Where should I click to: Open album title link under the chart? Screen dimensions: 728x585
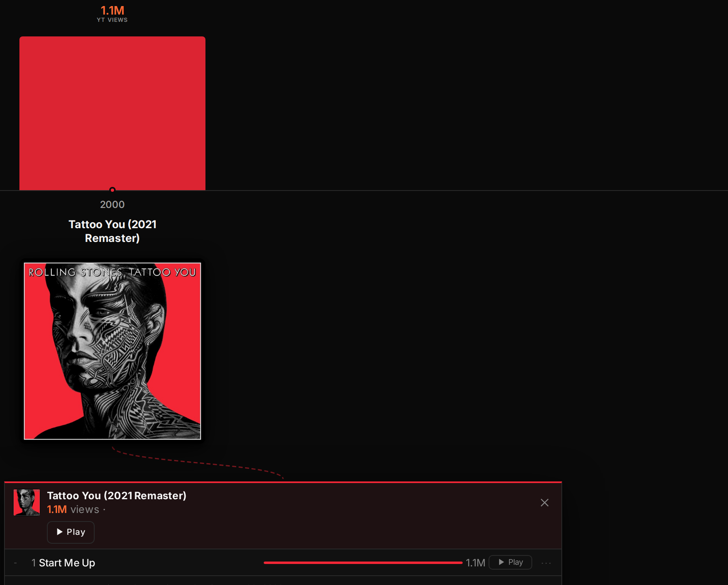pos(112,231)
